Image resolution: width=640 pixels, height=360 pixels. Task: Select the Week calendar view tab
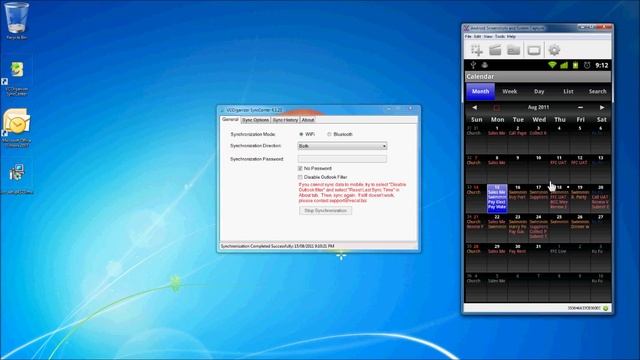tap(509, 91)
